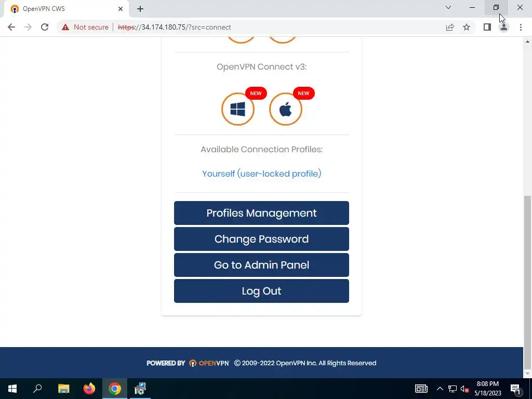
Task: Open the Windows Start menu
Action: 12,389
